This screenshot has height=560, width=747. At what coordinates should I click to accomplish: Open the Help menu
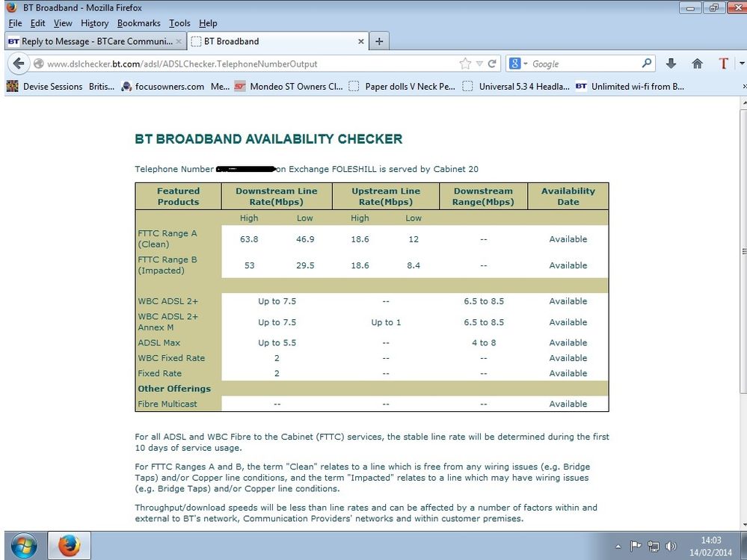click(x=208, y=23)
